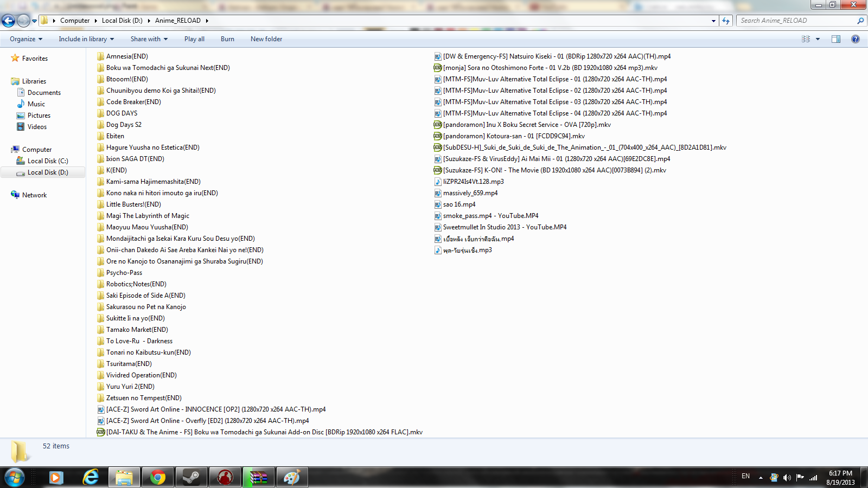
Task: Refresh the Anime_RELOAD folder view
Action: 726,21
